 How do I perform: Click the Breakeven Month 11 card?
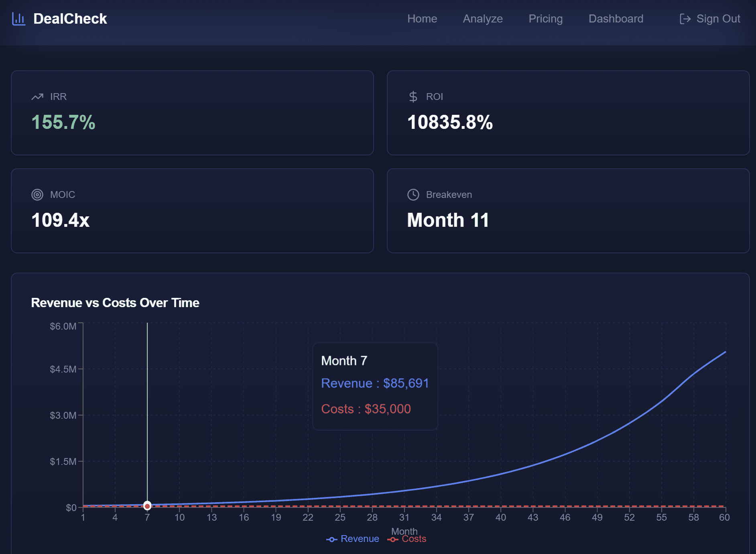(568, 211)
